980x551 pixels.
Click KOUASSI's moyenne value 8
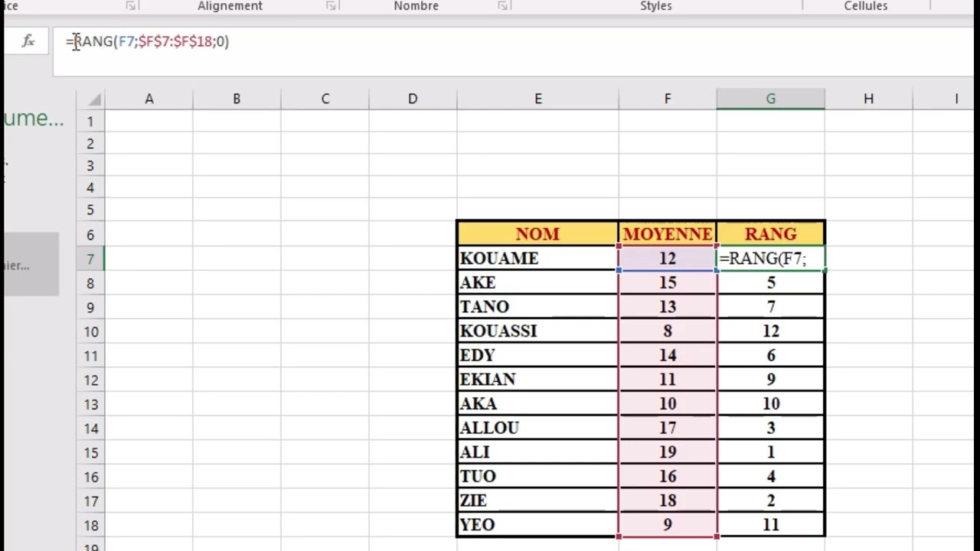pos(668,331)
